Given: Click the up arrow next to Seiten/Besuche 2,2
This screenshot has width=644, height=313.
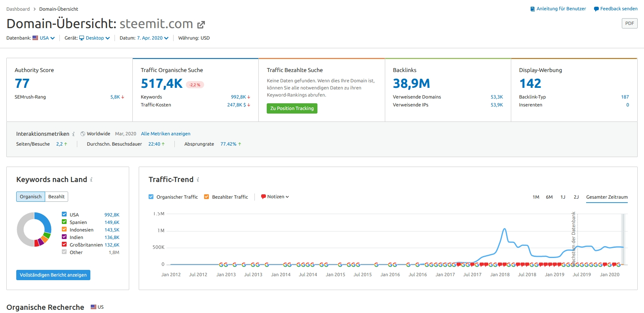Looking at the screenshot, I should pyautogui.click(x=66, y=144).
